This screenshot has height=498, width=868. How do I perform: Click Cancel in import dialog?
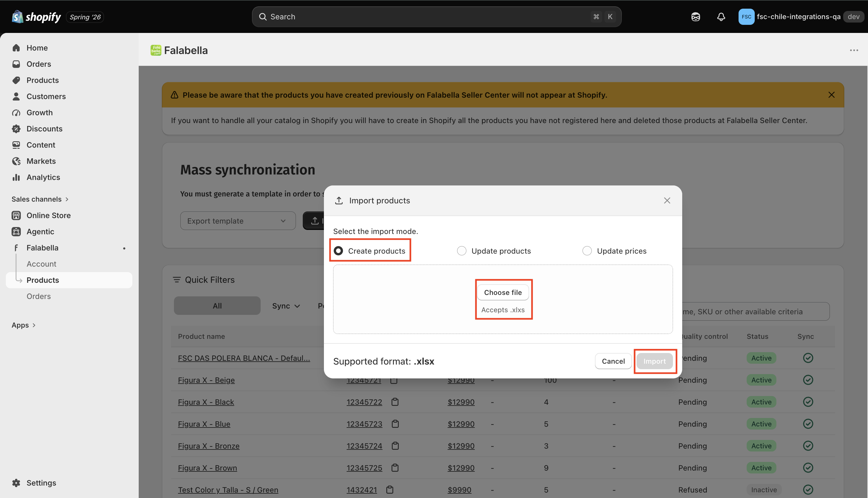(613, 361)
